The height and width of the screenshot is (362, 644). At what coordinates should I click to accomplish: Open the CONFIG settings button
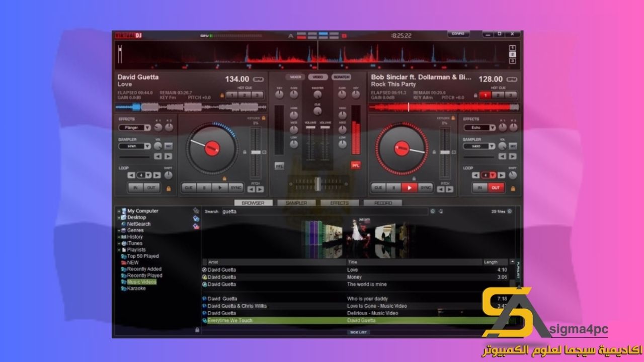[458, 34]
